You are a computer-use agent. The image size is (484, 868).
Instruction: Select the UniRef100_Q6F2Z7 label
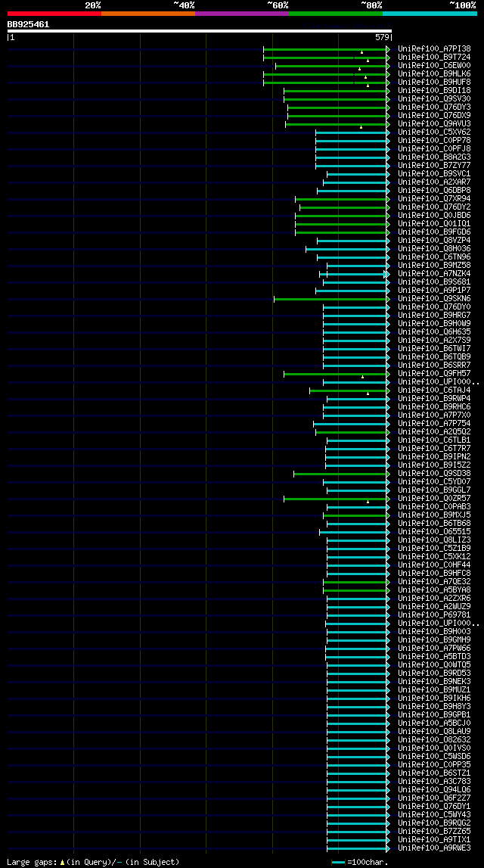coord(434,798)
